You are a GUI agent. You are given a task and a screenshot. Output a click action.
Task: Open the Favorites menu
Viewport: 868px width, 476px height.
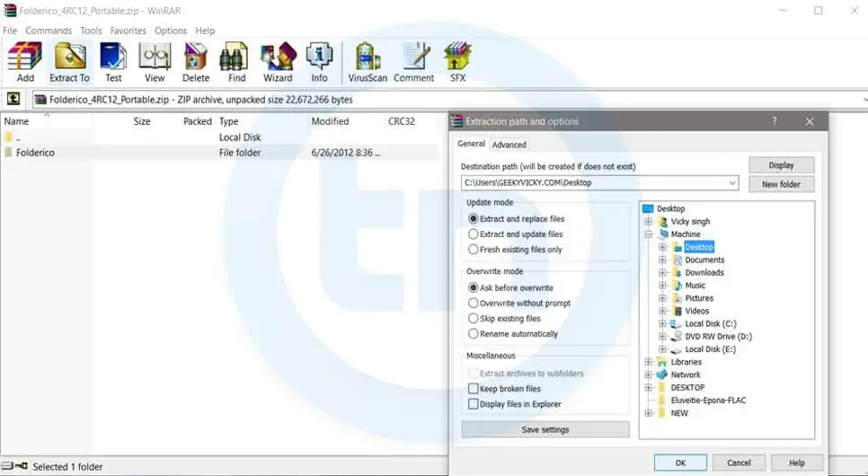pyautogui.click(x=128, y=31)
